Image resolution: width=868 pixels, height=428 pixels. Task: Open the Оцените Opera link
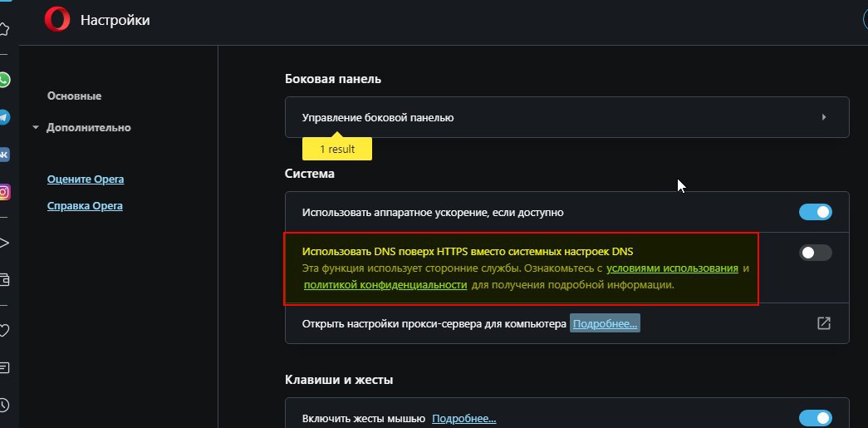[x=86, y=180]
